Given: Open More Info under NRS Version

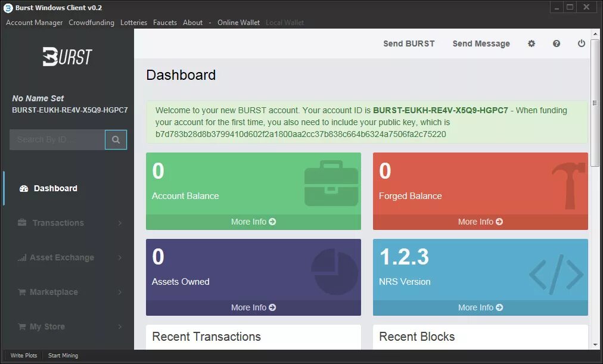Looking at the screenshot, I should coord(480,307).
